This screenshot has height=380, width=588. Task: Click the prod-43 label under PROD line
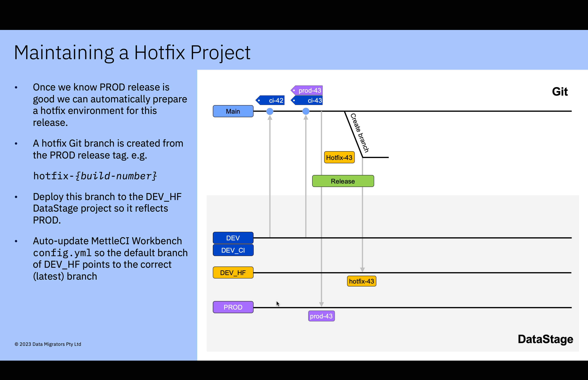click(x=321, y=316)
